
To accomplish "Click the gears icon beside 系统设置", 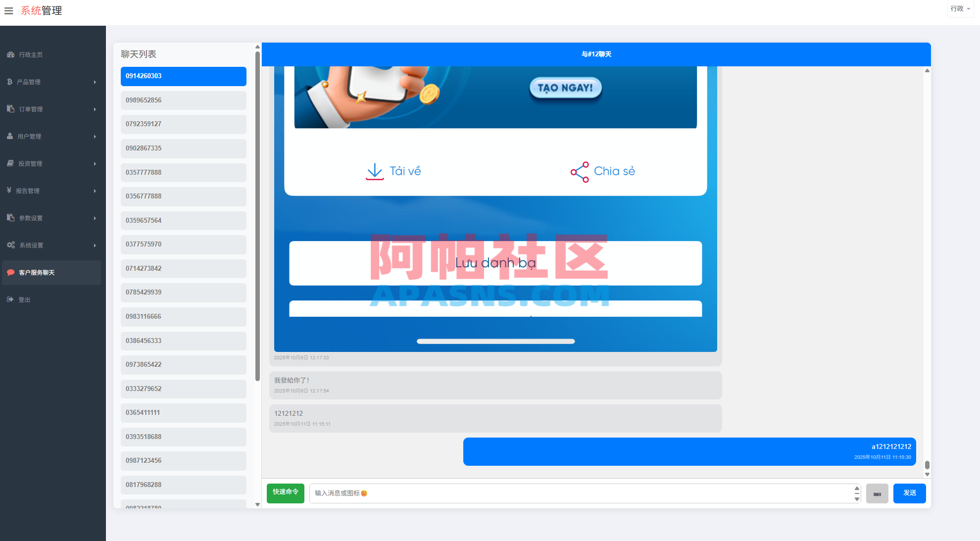I will point(10,245).
